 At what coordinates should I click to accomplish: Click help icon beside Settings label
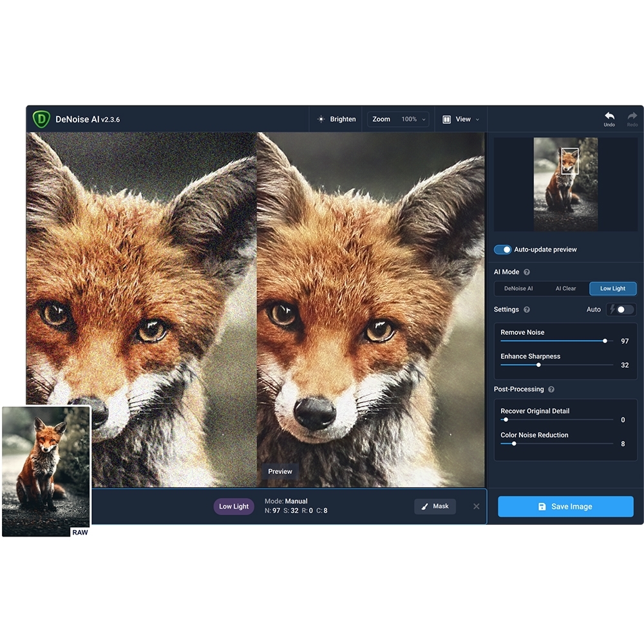pos(527,310)
